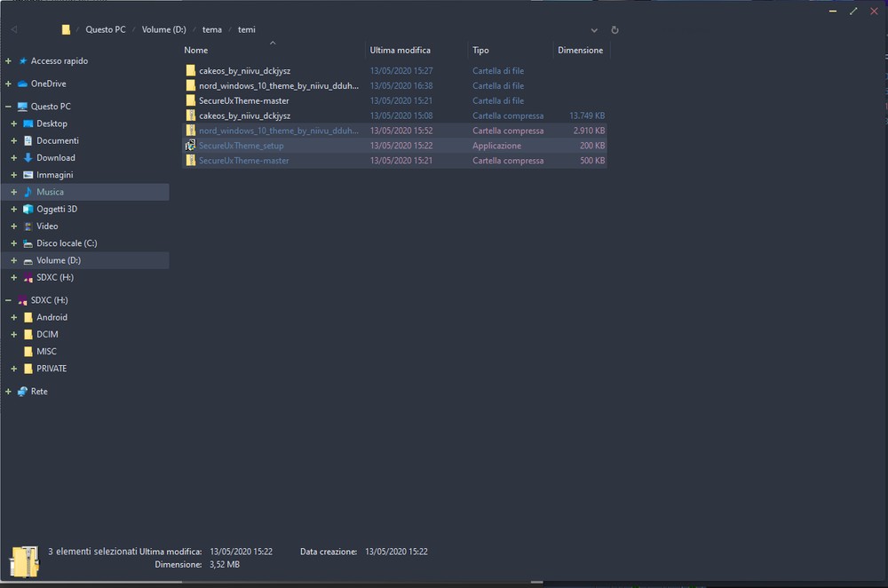Click the SecureUxTheme_setup application icon
The image size is (888, 588).
(x=190, y=146)
